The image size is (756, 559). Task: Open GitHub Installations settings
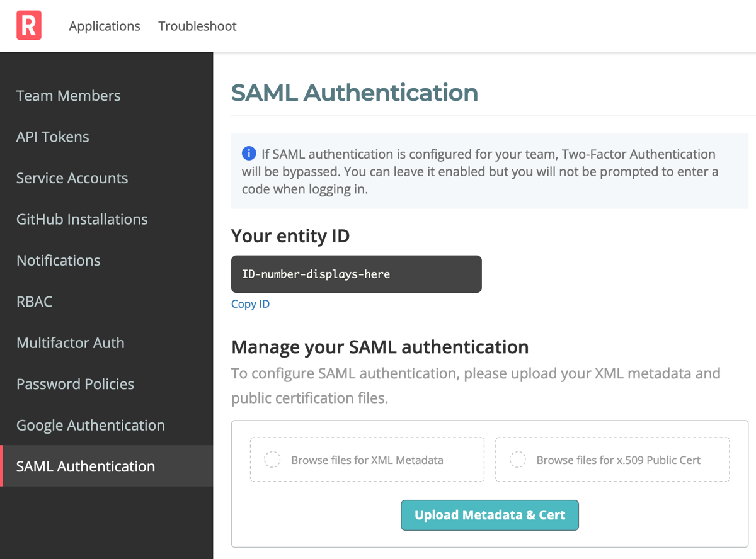(x=81, y=219)
